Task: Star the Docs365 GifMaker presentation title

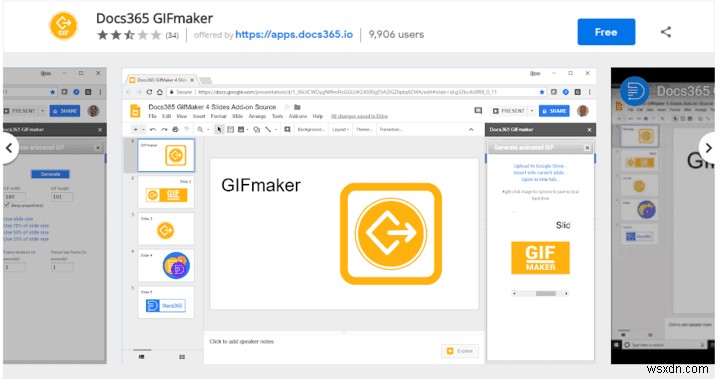Action: point(287,107)
